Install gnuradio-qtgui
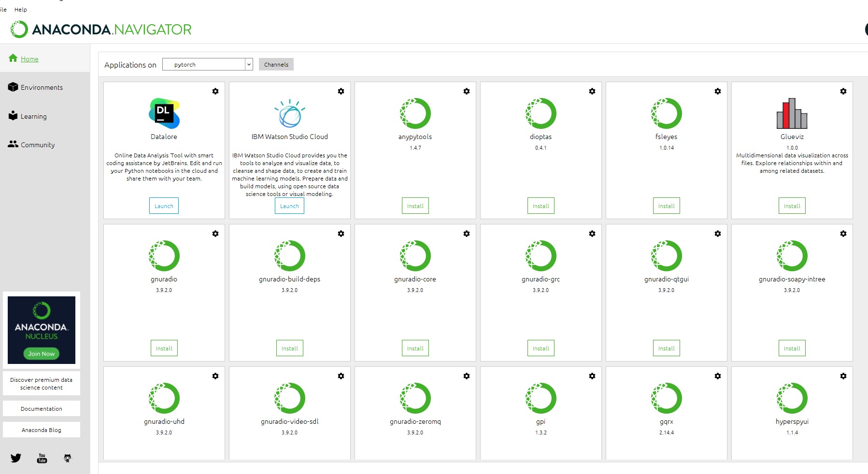The image size is (868, 474). (x=667, y=348)
